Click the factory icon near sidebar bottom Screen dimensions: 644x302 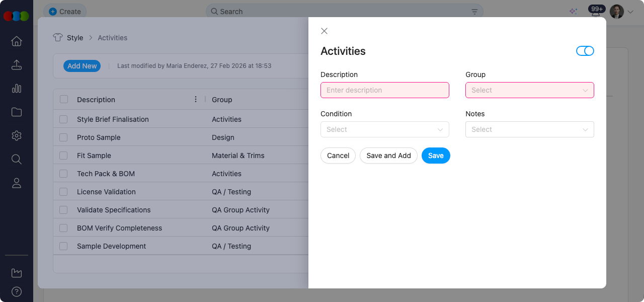[16, 272]
